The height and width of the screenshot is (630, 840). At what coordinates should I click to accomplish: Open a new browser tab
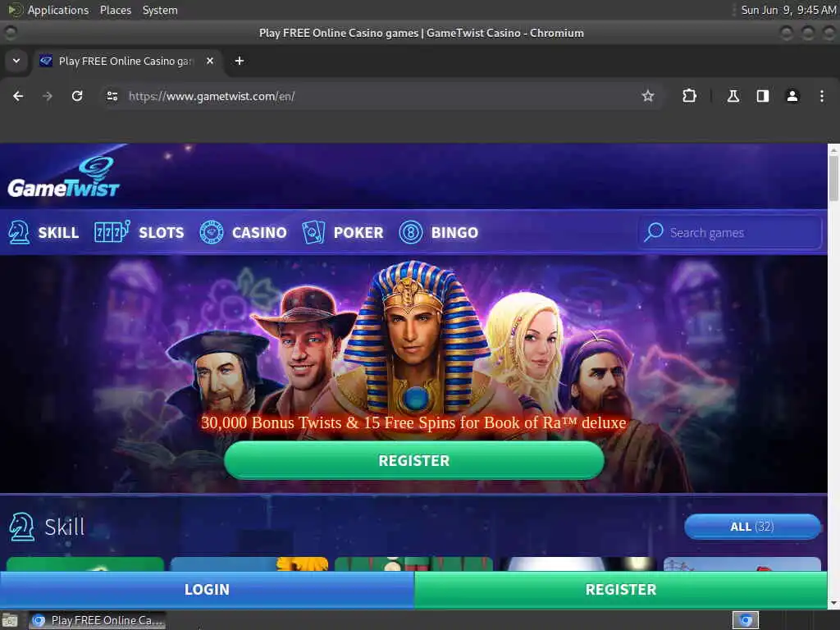(x=240, y=61)
